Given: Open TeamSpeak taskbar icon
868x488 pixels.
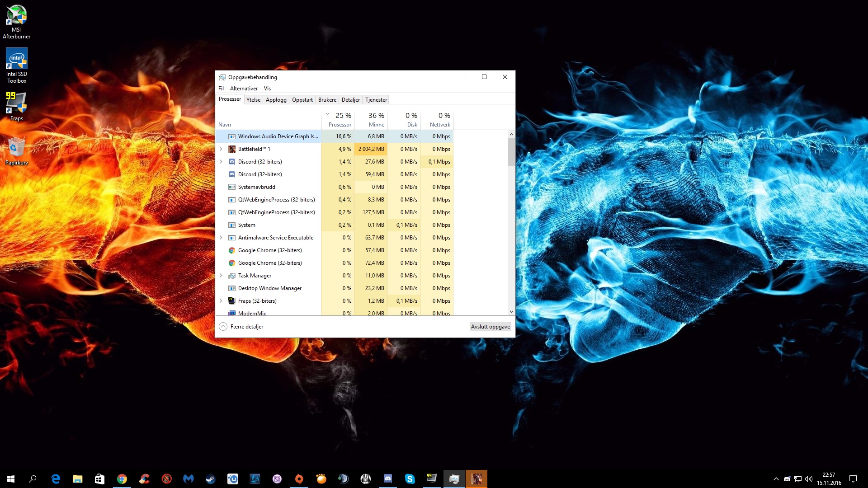Looking at the screenshot, I should (344, 479).
